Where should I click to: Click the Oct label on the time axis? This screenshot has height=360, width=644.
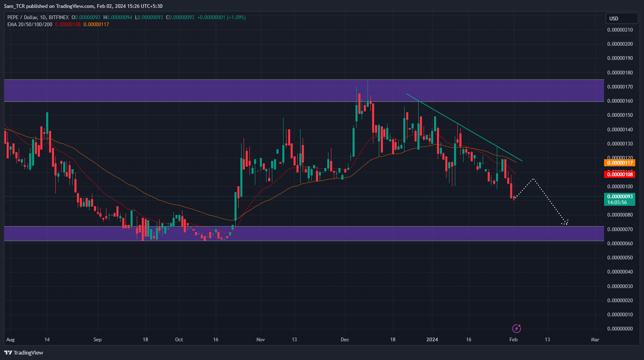coord(179,340)
